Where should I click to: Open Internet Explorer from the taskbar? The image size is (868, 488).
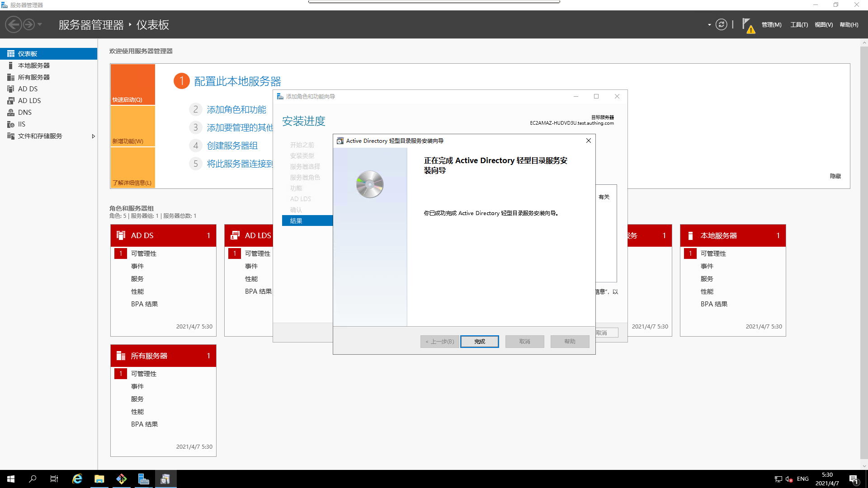pyautogui.click(x=77, y=479)
